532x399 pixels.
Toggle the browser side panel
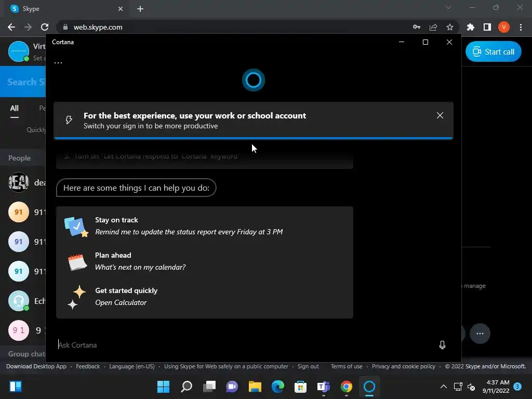[x=487, y=27]
